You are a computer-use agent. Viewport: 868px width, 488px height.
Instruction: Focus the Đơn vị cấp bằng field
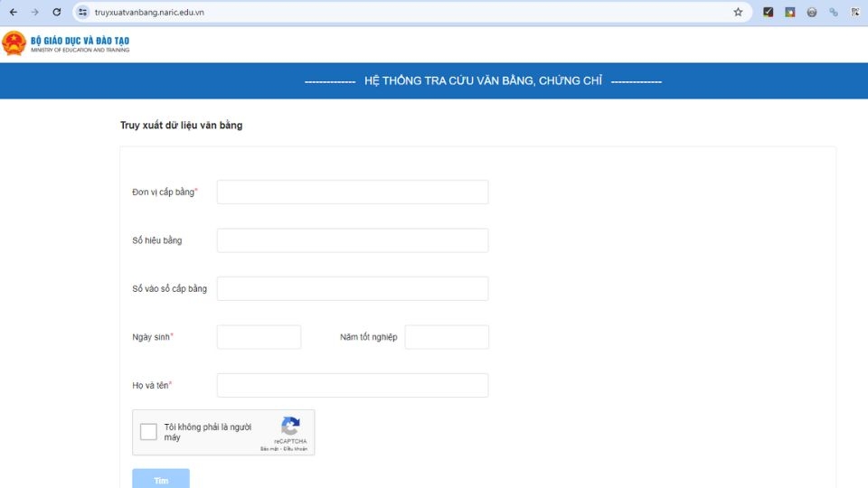coord(353,192)
